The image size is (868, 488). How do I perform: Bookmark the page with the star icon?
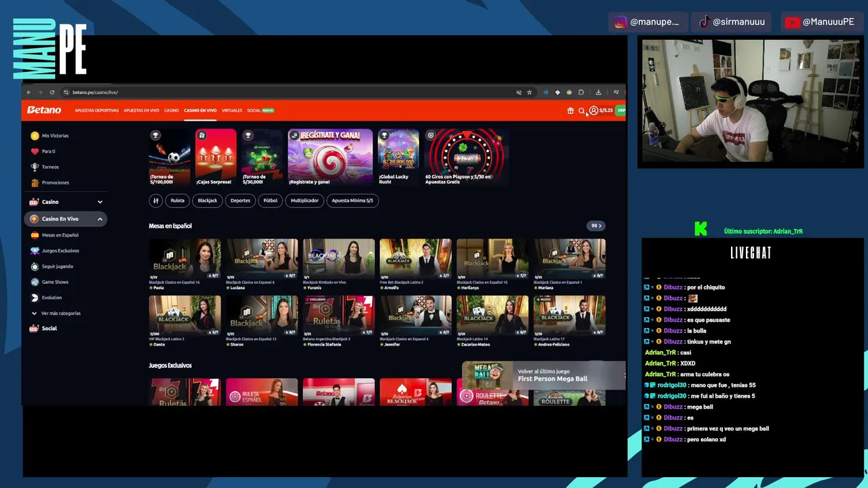click(530, 92)
